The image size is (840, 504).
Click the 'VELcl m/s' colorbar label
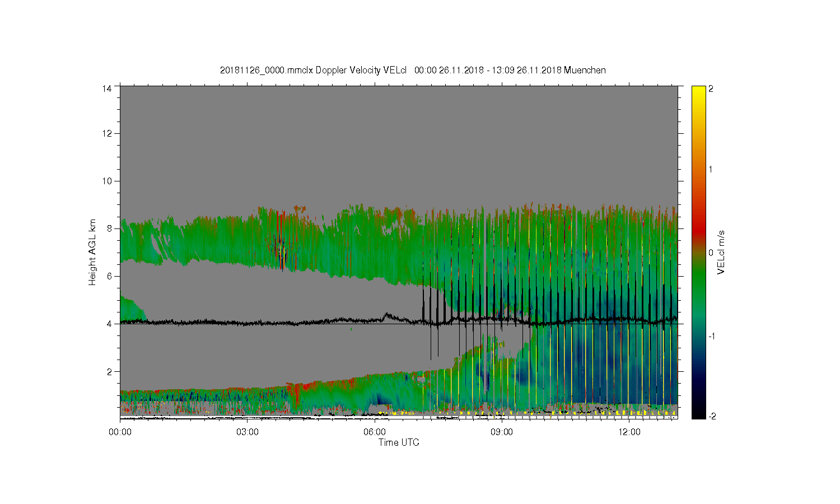[721, 252]
